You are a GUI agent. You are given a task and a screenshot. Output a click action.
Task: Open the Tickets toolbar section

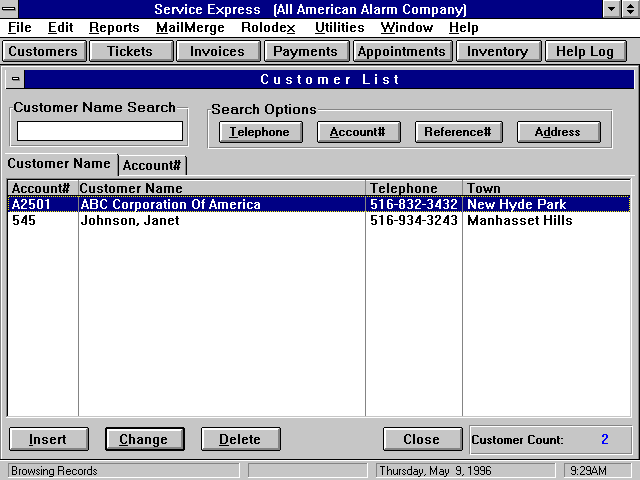click(130, 51)
